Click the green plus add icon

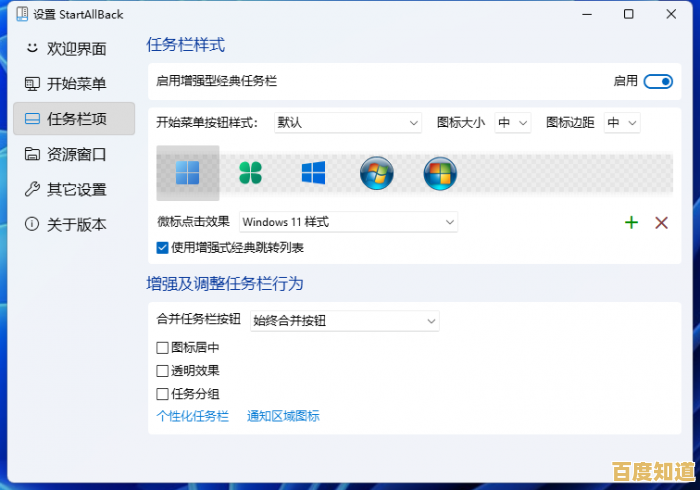point(631,222)
